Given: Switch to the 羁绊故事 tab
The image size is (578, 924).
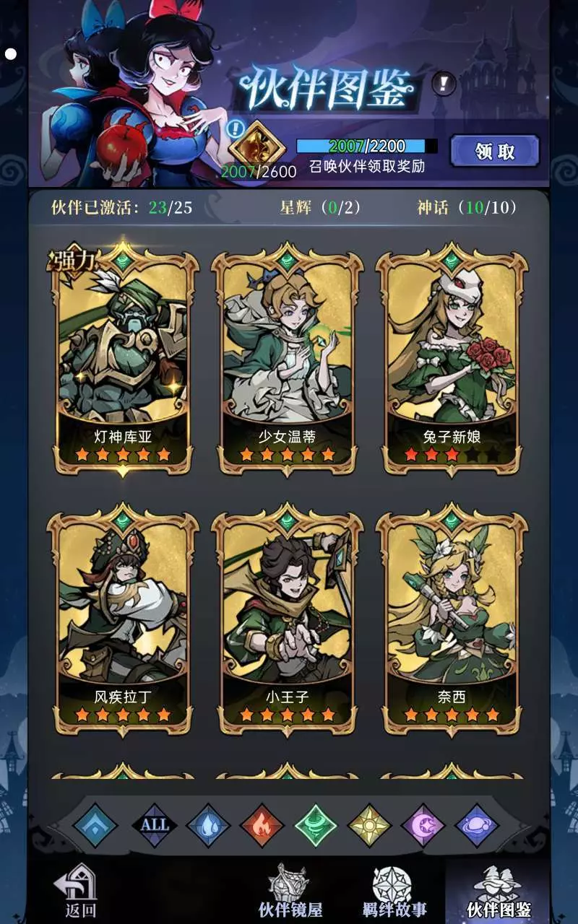Looking at the screenshot, I should click(394, 891).
